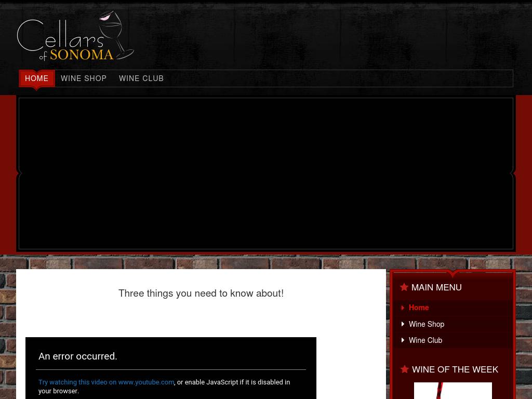Click the arrow bullet beside sidebar Wine Club
This screenshot has width=532, height=399.
click(403, 340)
